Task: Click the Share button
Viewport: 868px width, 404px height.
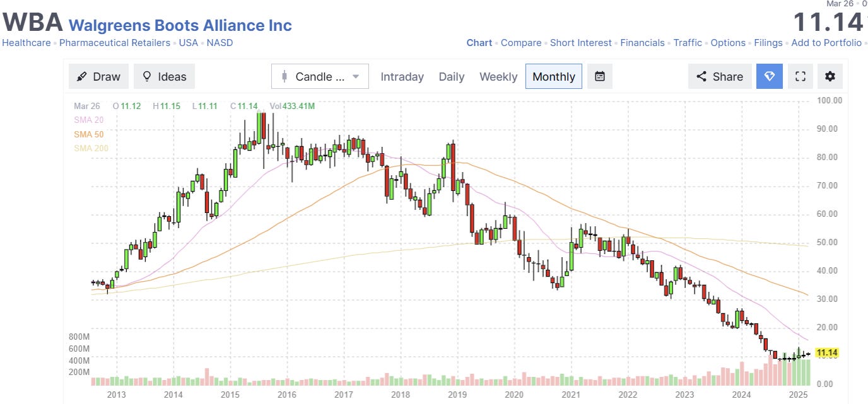Action: tap(720, 76)
